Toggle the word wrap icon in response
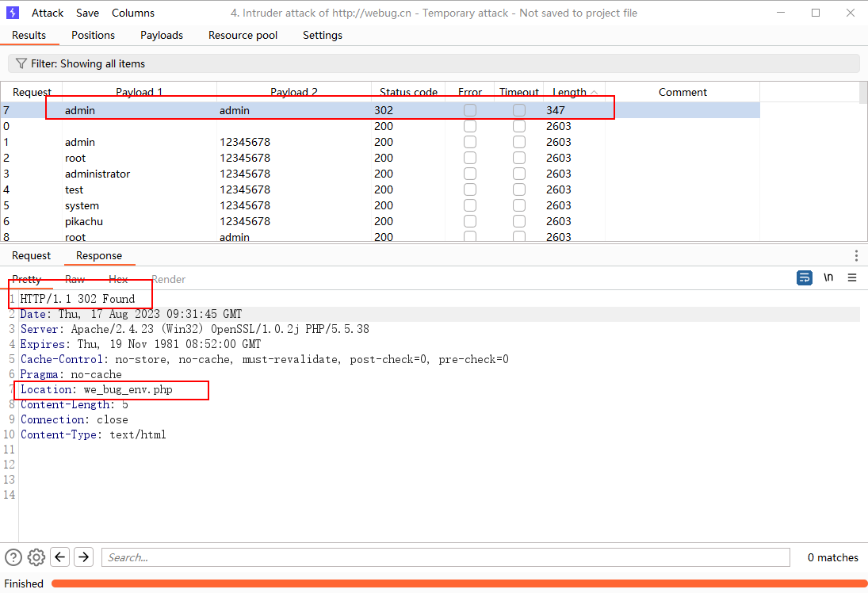Screen dimensions: 868x593 coord(805,277)
